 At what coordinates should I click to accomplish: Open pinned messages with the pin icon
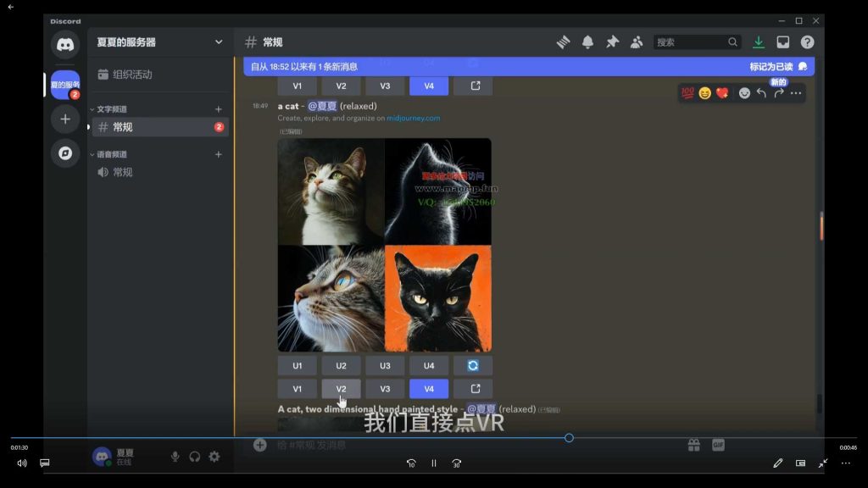pos(612,42)
